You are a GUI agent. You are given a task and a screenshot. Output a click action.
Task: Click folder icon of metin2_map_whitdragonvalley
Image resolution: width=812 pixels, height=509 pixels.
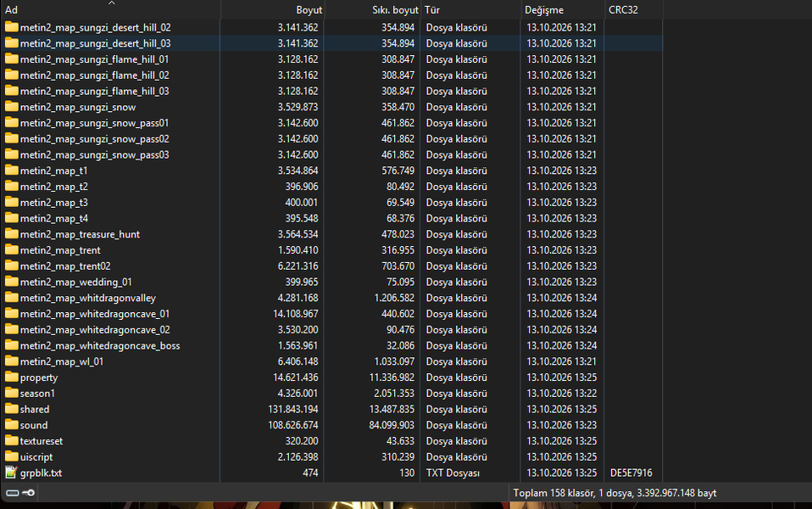[11, 298]
